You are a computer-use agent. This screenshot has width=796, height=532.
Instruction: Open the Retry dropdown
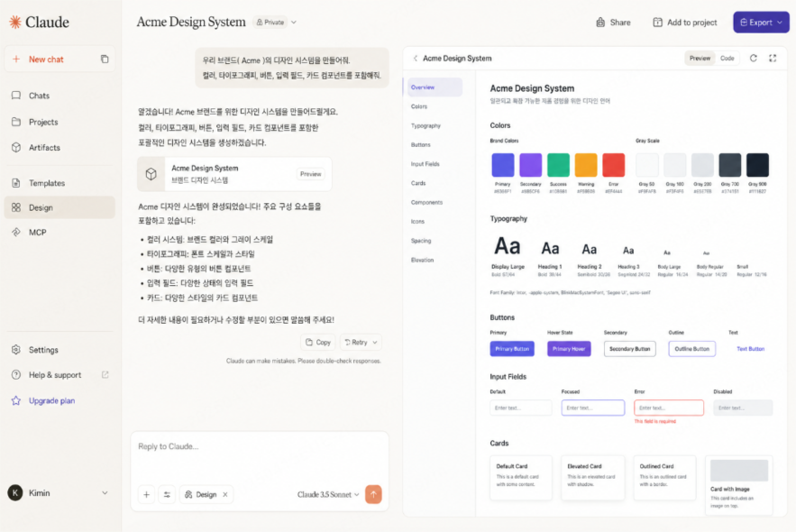pyautogui.click(x=361, y=342)
